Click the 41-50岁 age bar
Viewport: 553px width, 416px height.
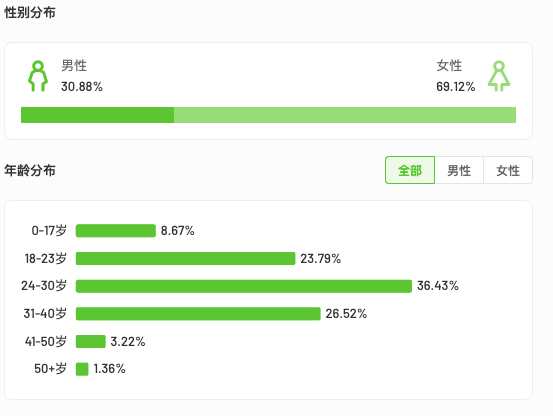click(x=91, y=341)
